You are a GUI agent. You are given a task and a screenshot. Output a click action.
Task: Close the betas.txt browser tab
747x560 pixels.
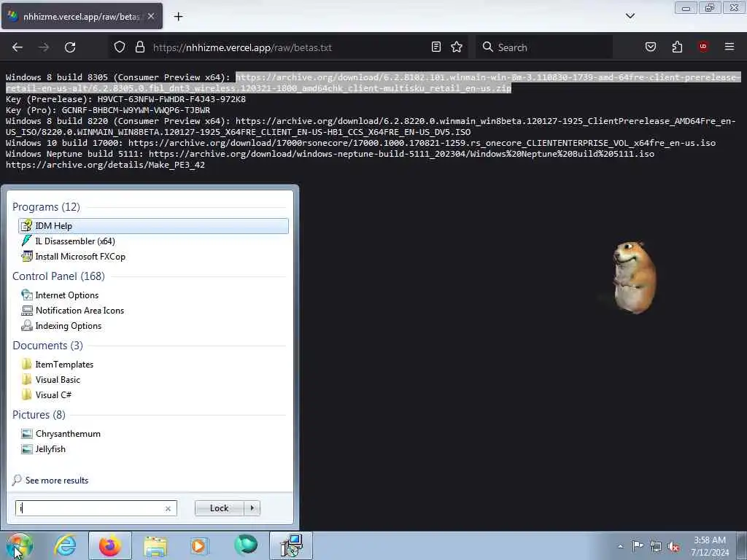coord(150,16)
